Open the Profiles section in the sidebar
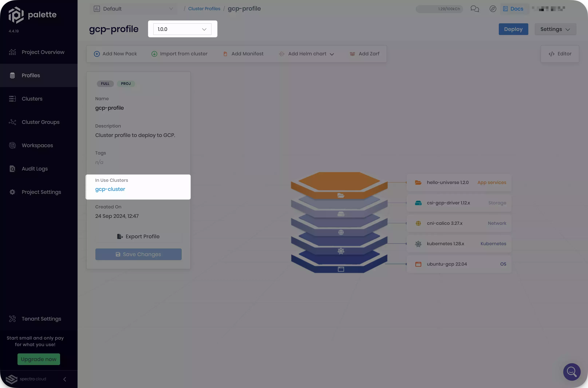588x388 pixels. [31, 75]
